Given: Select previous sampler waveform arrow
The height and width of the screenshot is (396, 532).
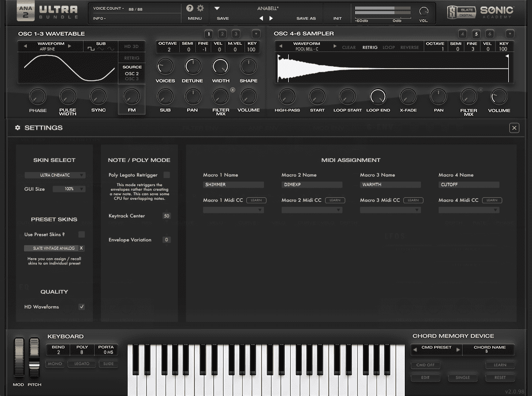Looking at the screenshot, I should (x=281, y=46).
